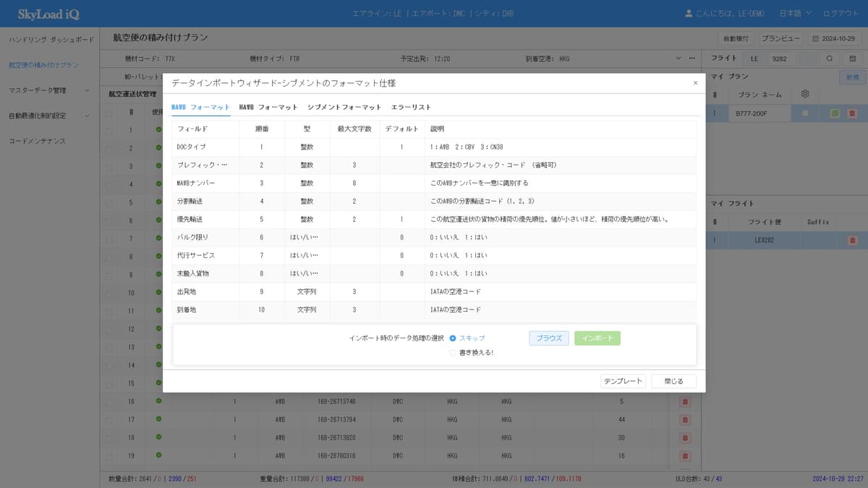Switch to MAWB フォーマット tab
Screen dimensions: 868x488
coord(200,107)
